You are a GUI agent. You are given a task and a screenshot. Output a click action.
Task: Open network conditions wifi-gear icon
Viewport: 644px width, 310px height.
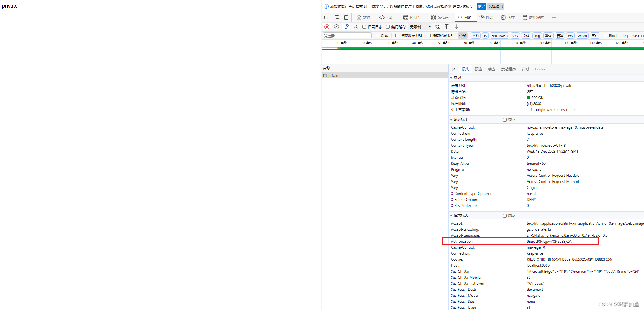[437, 27]
